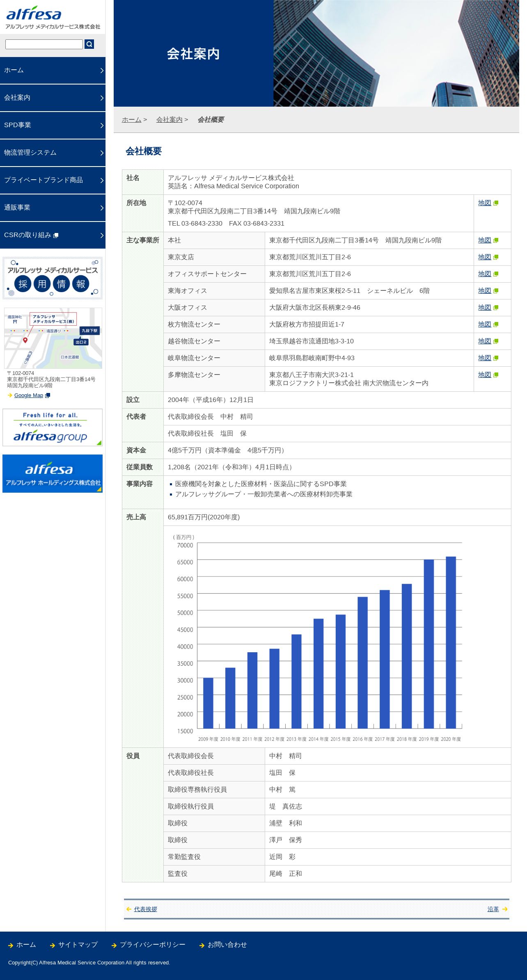Click the アルフレッサ ホールディングス banner

click(x=53, y=473)
